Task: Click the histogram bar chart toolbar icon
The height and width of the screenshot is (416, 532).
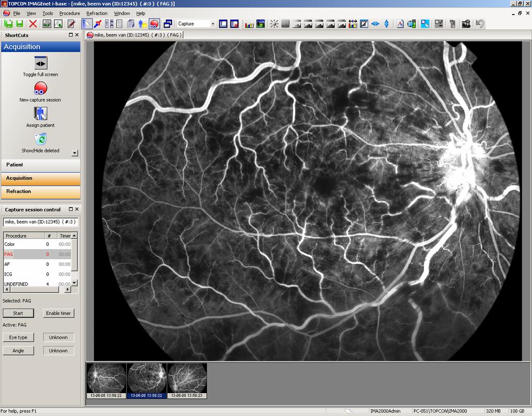Action: click(249, 24)
